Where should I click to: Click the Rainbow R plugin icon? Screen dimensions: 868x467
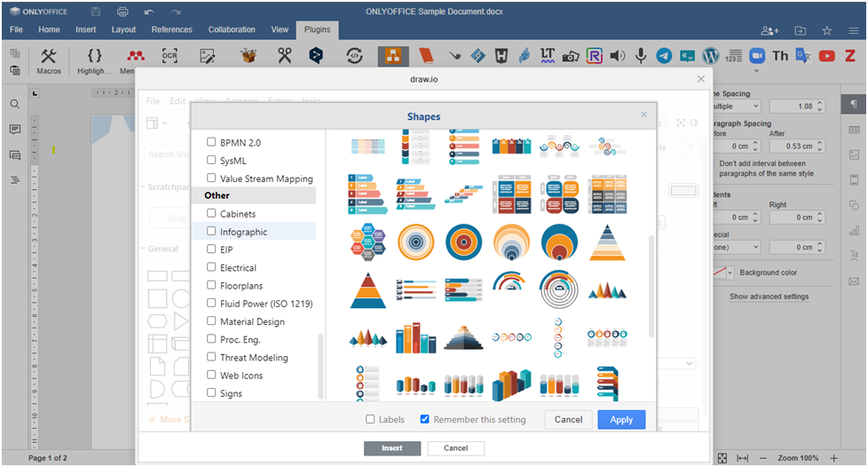tap(595, 55)
